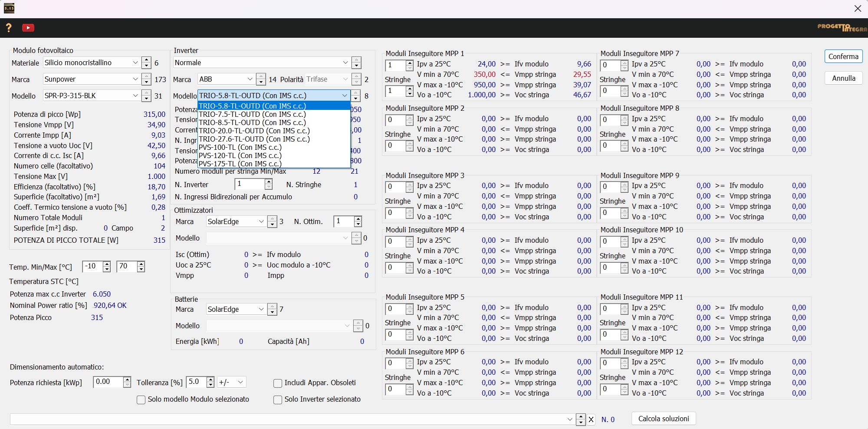Adjust the module Modello stepper beside 31

(x=147, y=96)
